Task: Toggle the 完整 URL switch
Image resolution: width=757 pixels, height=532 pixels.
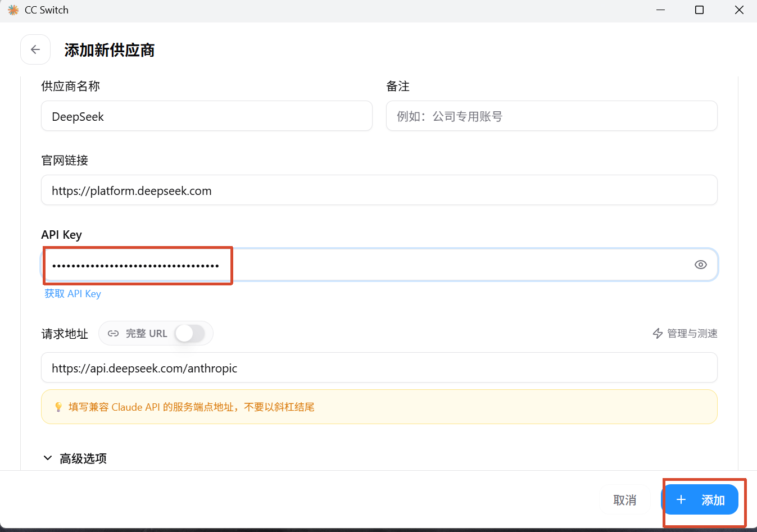Action: (190, 333)
